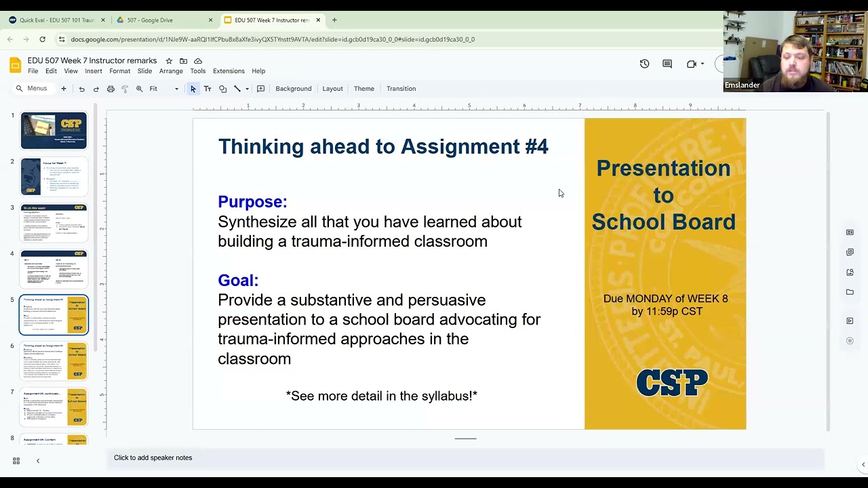Open video play icon in side panel

click(850, 321)
